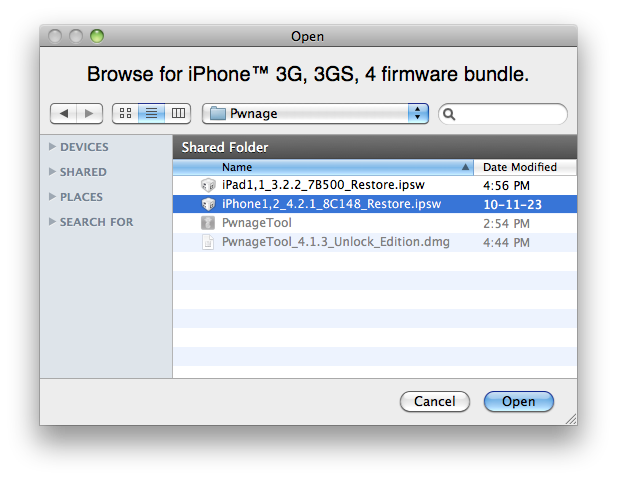617x480 pixels.
Task: Click inside the search field
Action: tap(510, 114)
